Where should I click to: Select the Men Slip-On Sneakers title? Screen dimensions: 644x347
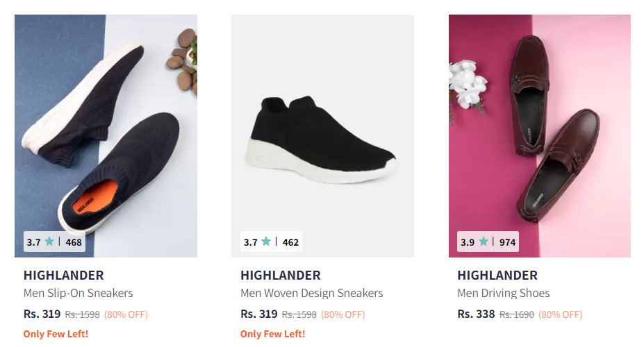78,293
